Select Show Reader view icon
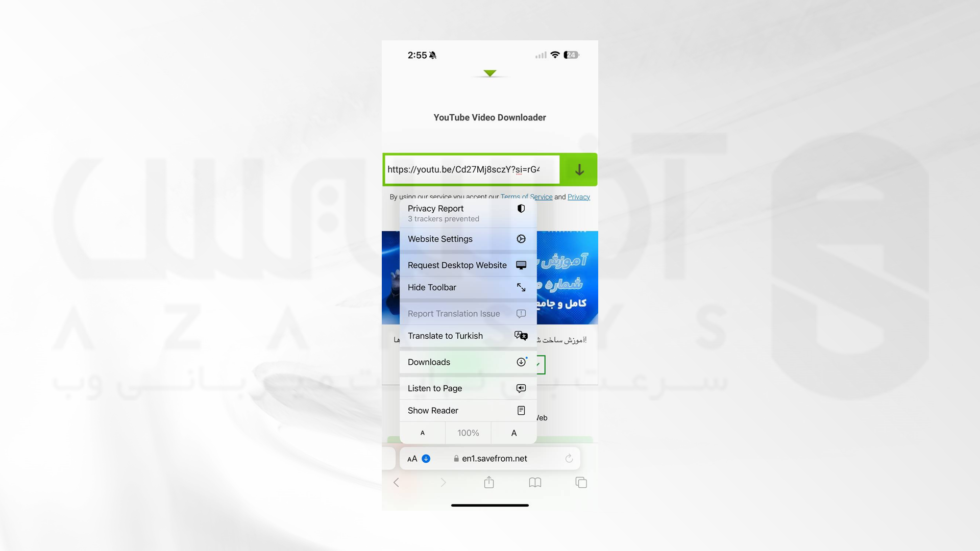This screenshot has height=551, width=980. click(x=521, y=410)
